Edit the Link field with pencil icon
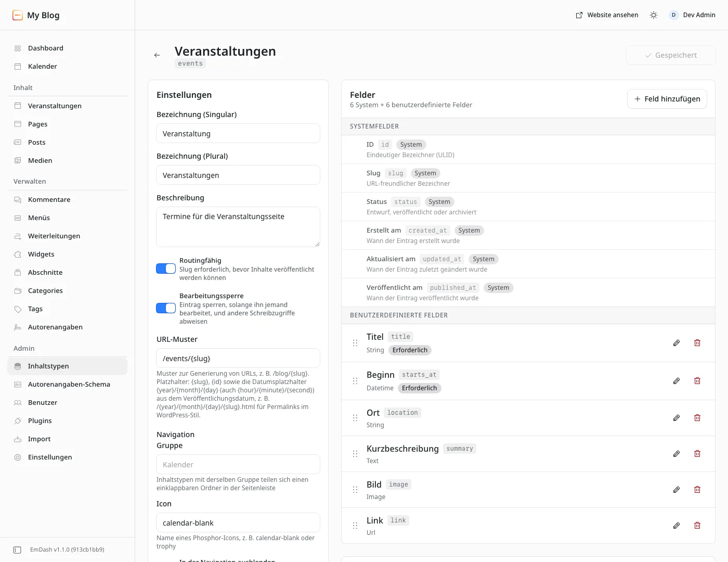The image size is (728, 562). (677, 526)
